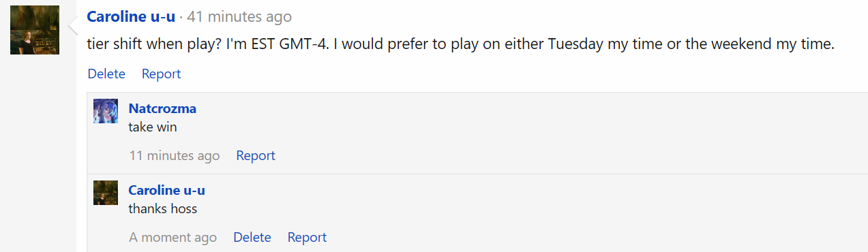Select the 'take win' reply text
The width and height of the screenshot is (868, 252).
(x=153, y=127)
